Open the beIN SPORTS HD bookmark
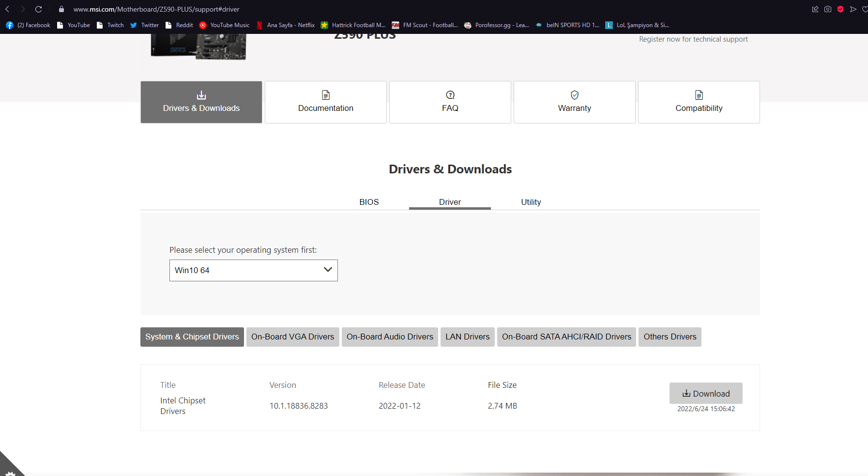Viewport: 868px width, 476px height. (567, 25)
